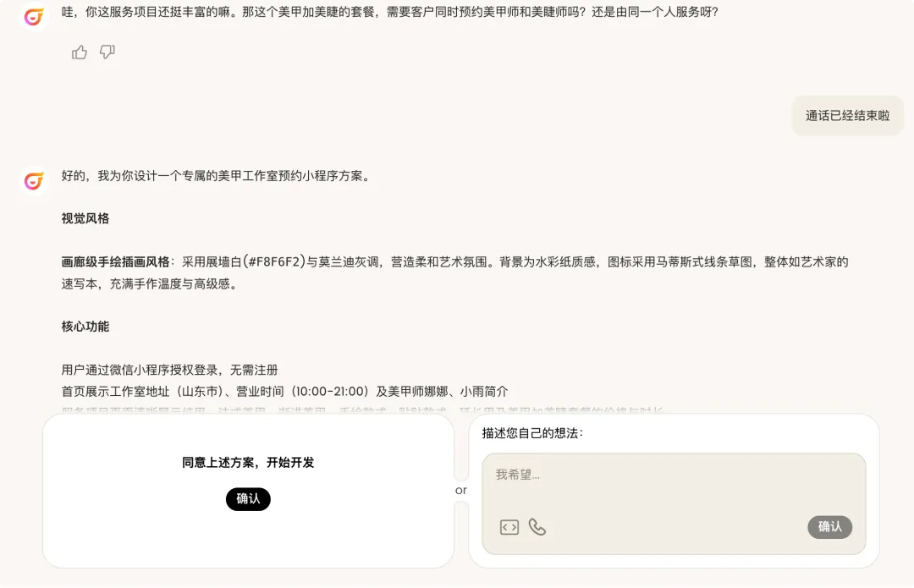Click the 核心功能 section heading

(x=85, y=327)
